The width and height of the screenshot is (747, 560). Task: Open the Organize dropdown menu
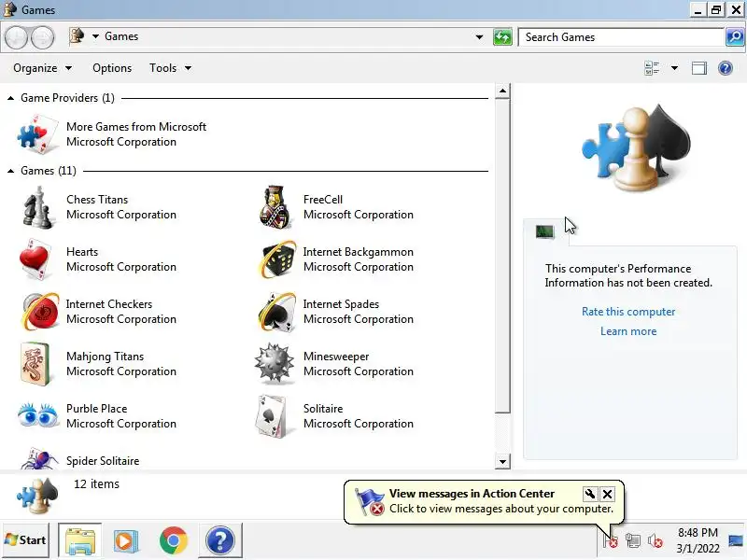pos(42,68)
